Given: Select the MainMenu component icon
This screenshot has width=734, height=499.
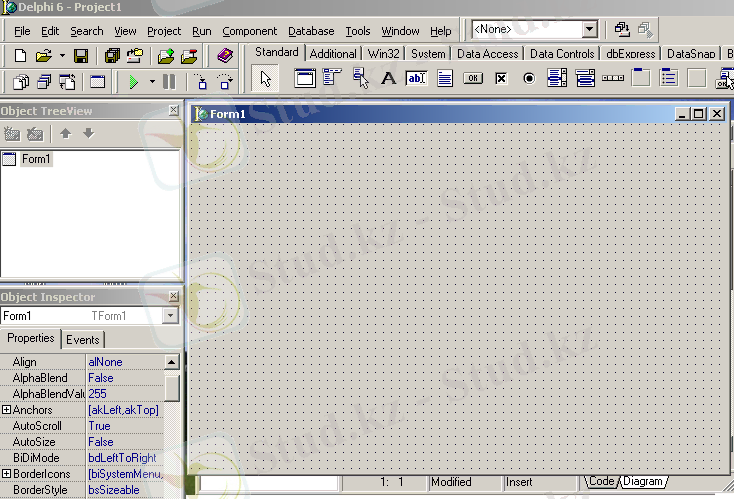Looking at the screenshot, I should tap(332, 78).
